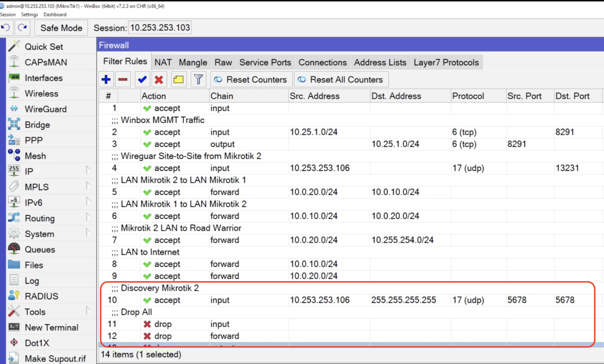Open the IP sidebar menu icon
Image resolution: width=604 pixels, height=364 pixels.
coord(14,171)
